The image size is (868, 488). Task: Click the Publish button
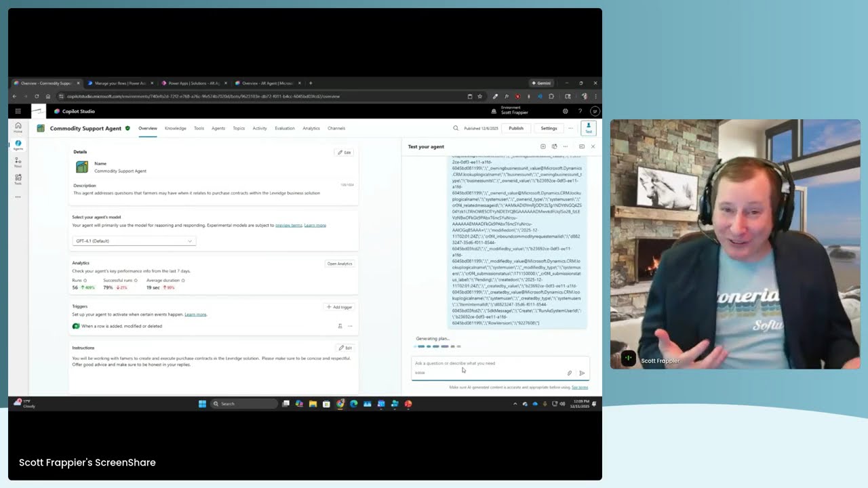(x=516, y=128)
